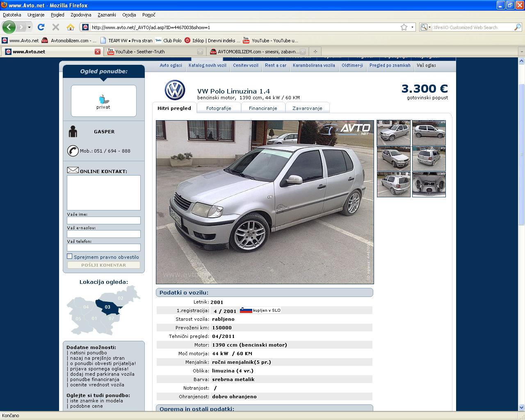The width and height of the screenshot is (525, 420).
Task: Click the Slovenian flag kupljen v SLO icon
Action: pos(246,310)
